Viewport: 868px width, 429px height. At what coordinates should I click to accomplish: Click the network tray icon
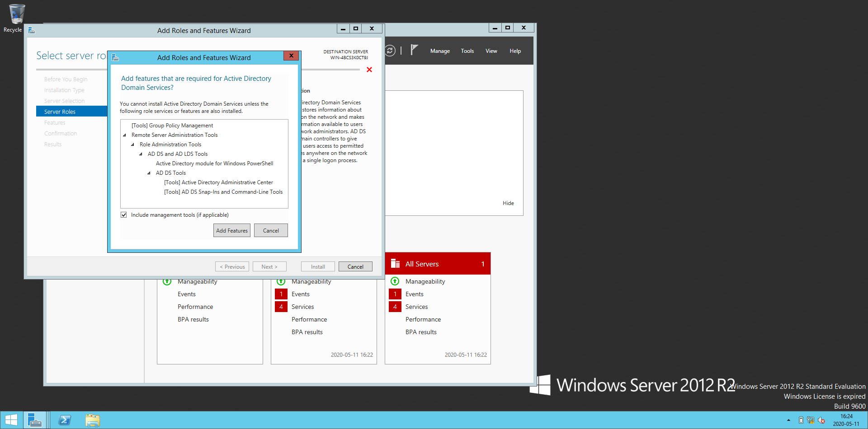tap(811, 420)
